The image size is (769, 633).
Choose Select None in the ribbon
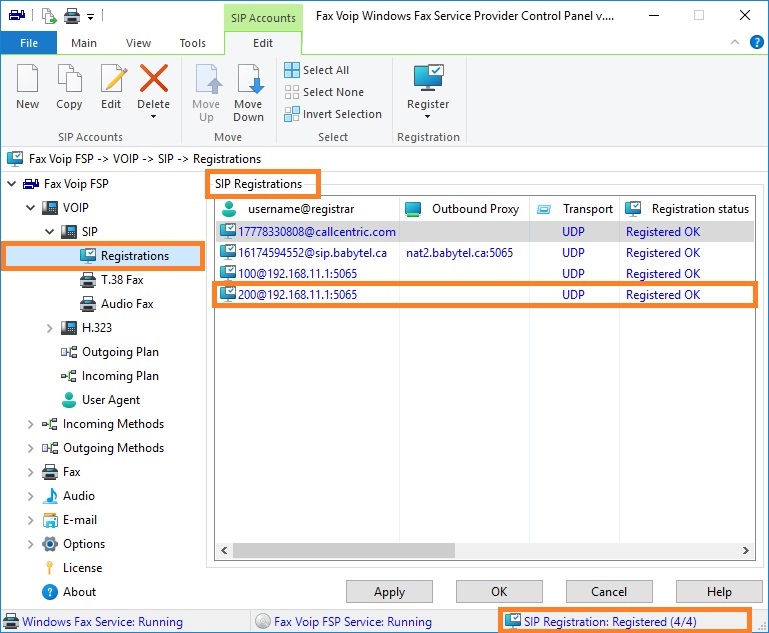tap(324, 92)
